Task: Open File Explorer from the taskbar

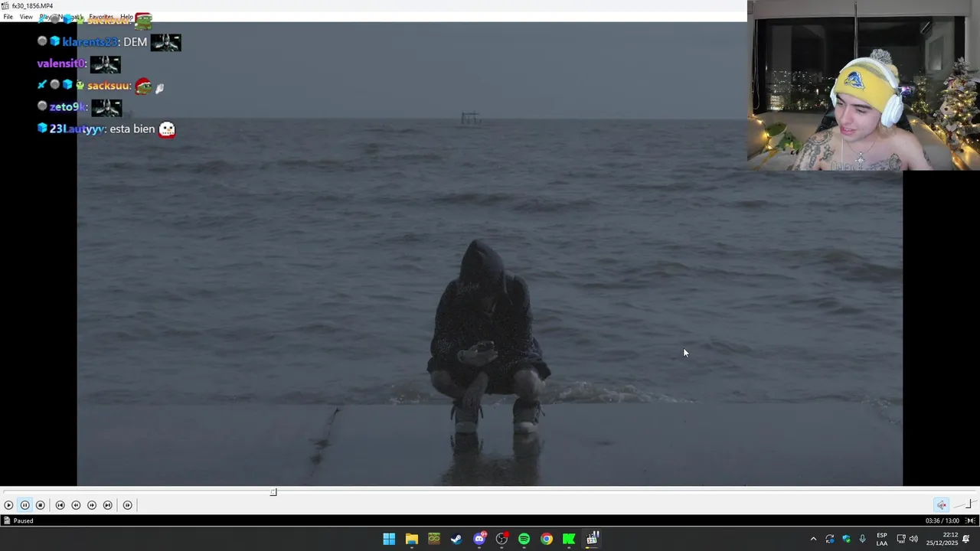Action: point(411,539)
